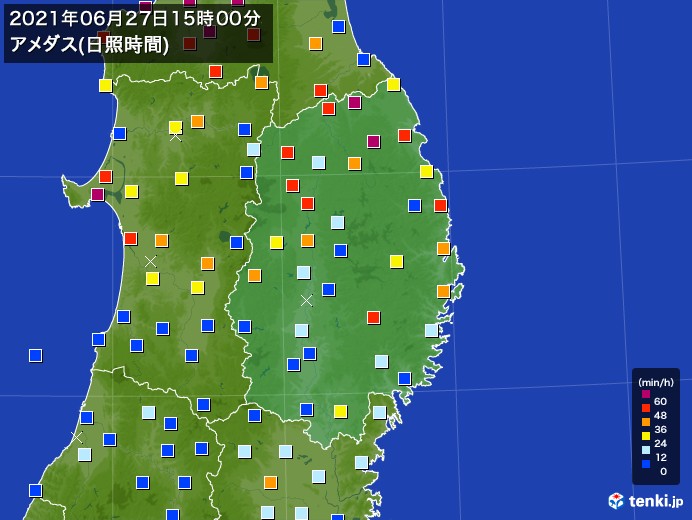Select the magenta station marker on Oga Peninsula
Image resolution: width=692 pixels, height=520 pixels.
98,195
